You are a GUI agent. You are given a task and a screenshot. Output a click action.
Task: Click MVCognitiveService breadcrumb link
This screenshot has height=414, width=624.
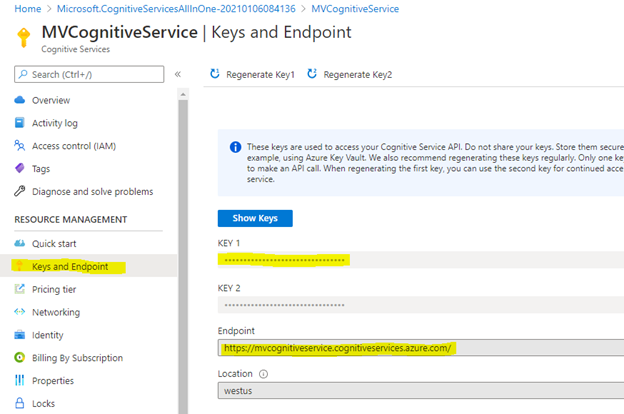[355, 9]
